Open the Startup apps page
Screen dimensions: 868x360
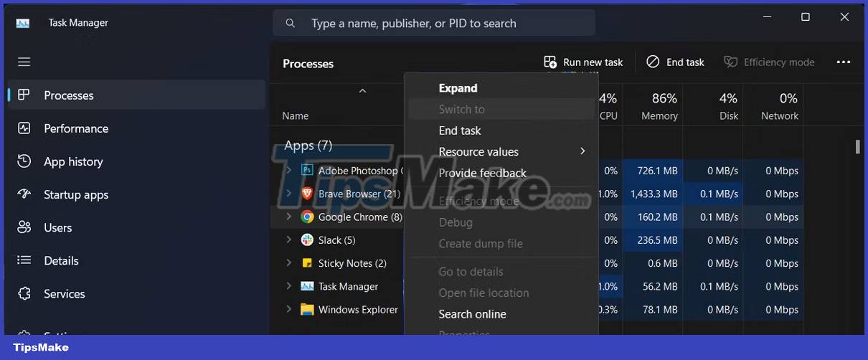[135, 194]
